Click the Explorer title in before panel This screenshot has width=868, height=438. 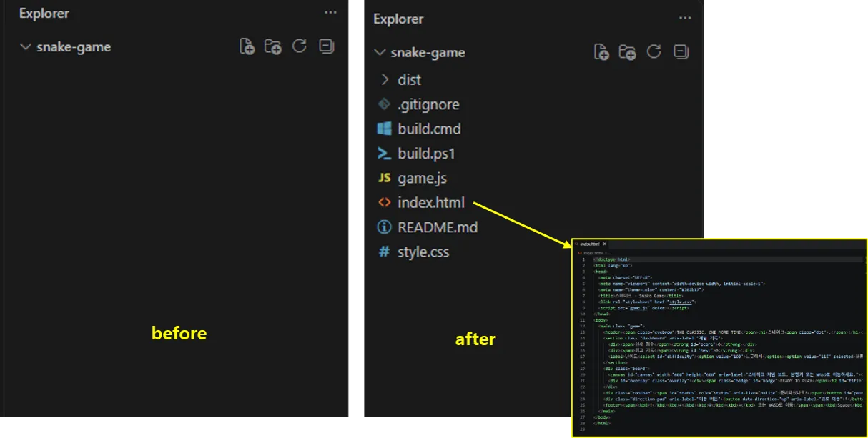[x=44, y=14]
